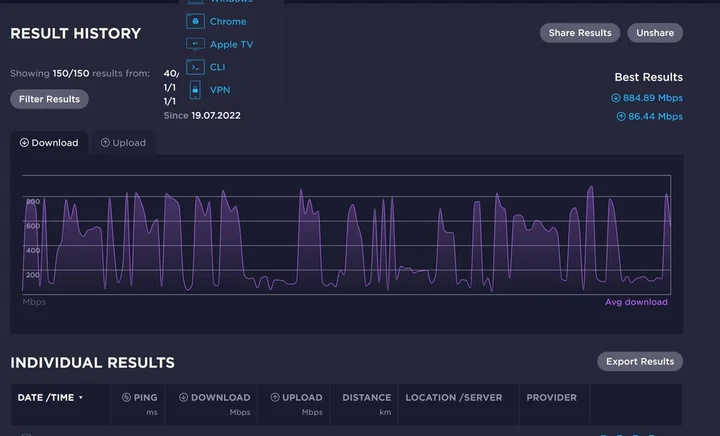Switch to the Upload chart tab
This screenshot has width=720, height=436.
tap(123, 143)
